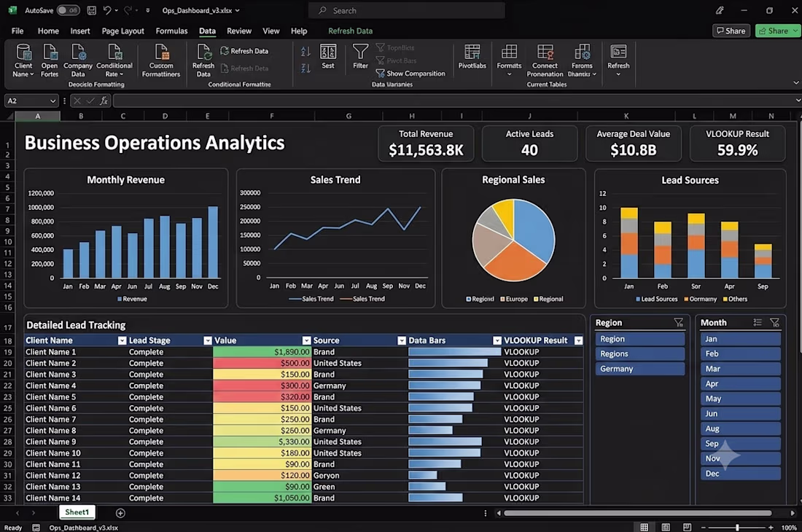
Task: Toggle Dec in the Month slicer
Action: coord(741,473)
